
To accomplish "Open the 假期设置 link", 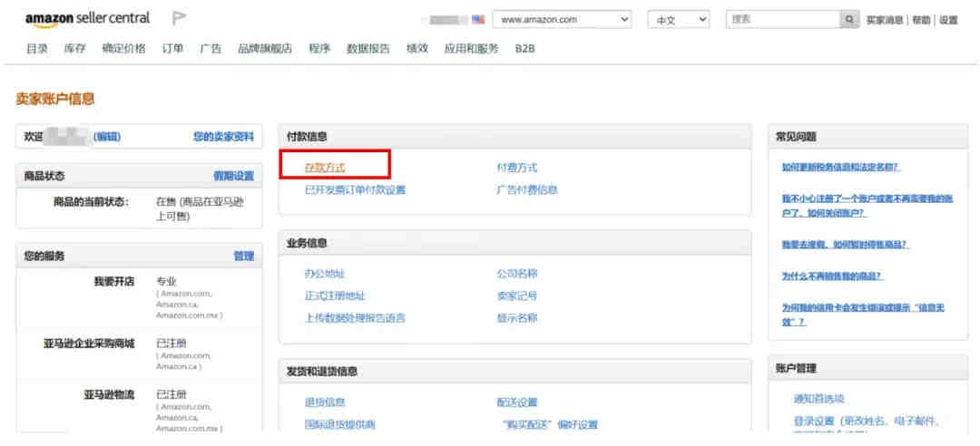I will click(234, 176).
